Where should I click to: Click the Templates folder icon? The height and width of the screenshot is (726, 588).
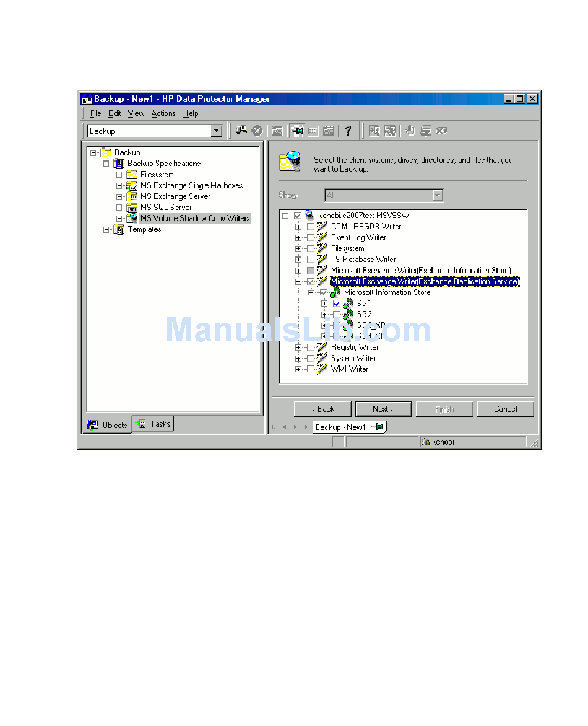click(119, 229)
